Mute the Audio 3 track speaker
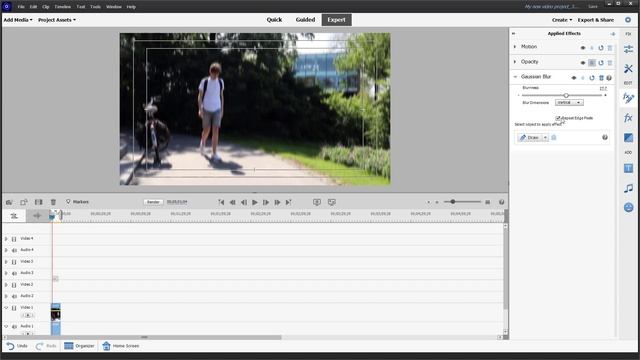The width and height of the screenshot is (640, 360). tap(14, 273)
